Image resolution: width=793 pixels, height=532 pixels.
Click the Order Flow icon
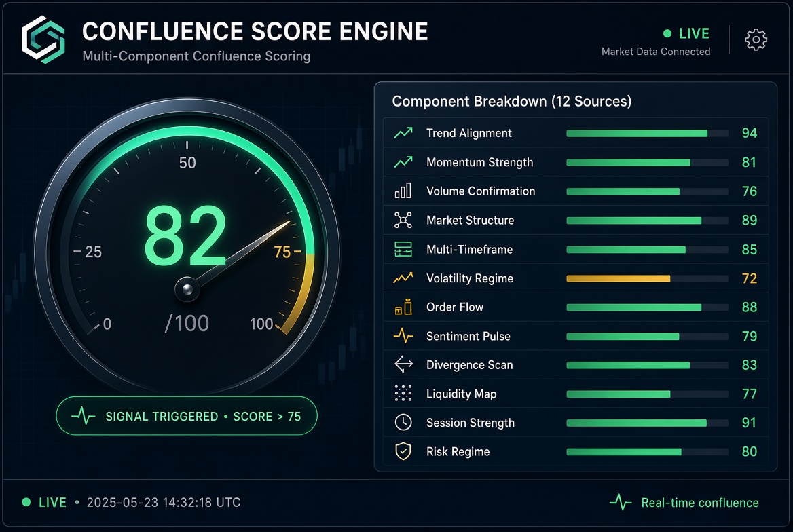(x=403, y=307)
